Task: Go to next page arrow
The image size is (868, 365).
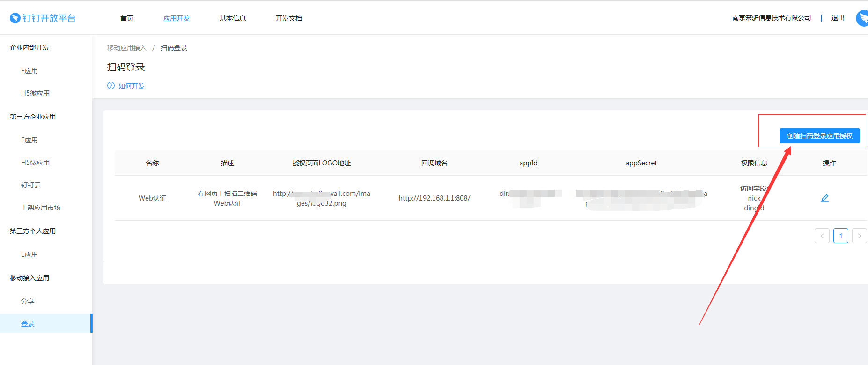Action: [859, 236]
